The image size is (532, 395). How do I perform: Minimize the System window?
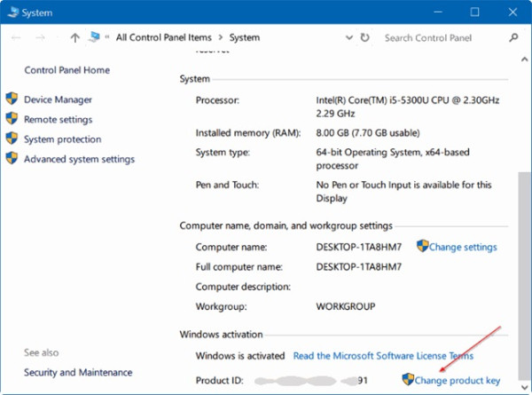(x=438, y=12)
